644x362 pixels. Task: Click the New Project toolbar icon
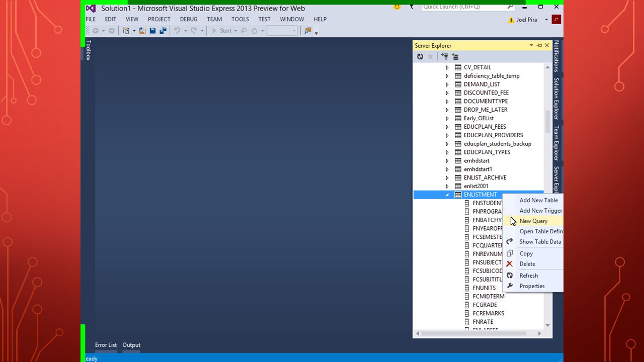126,31
